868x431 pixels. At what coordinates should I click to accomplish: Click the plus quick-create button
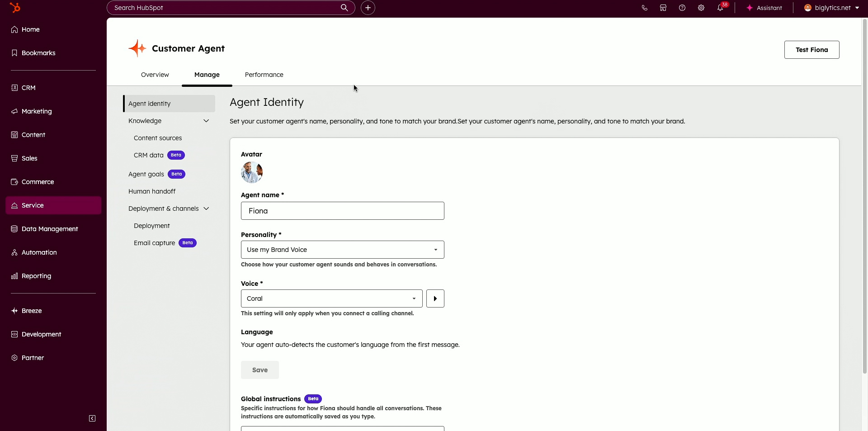[368, 8]
